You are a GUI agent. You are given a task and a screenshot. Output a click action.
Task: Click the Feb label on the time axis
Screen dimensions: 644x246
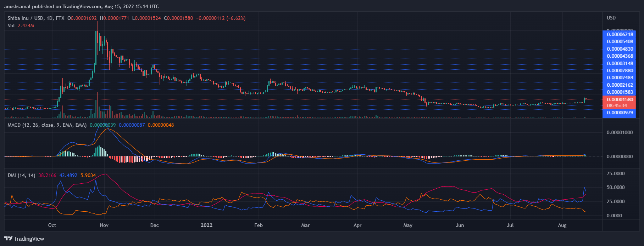259,225
